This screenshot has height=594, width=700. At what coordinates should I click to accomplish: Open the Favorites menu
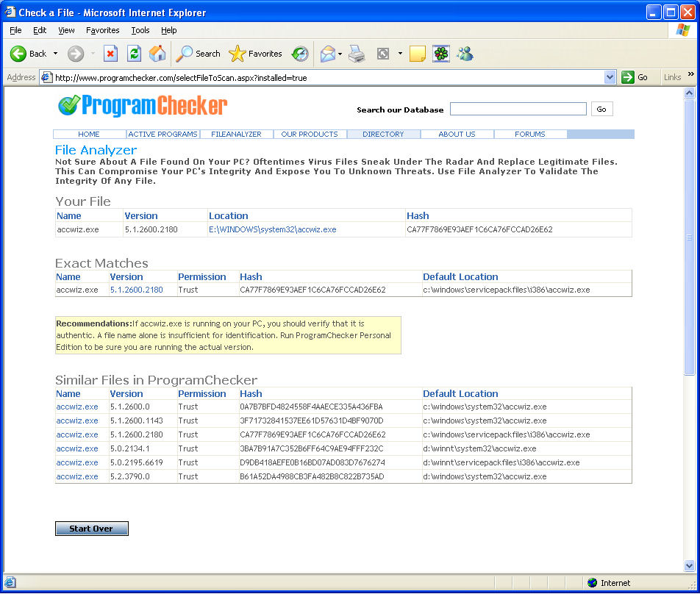(x=103, y=30)
